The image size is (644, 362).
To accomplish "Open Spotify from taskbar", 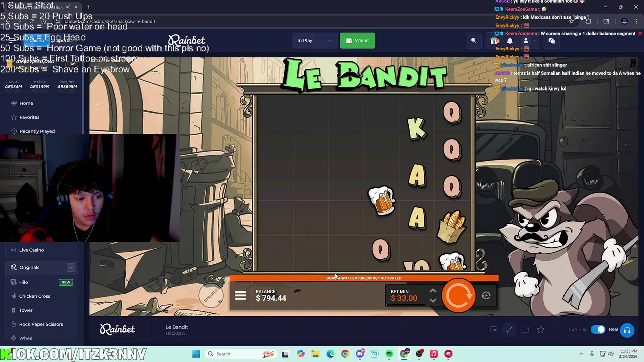I will point(389,354).
